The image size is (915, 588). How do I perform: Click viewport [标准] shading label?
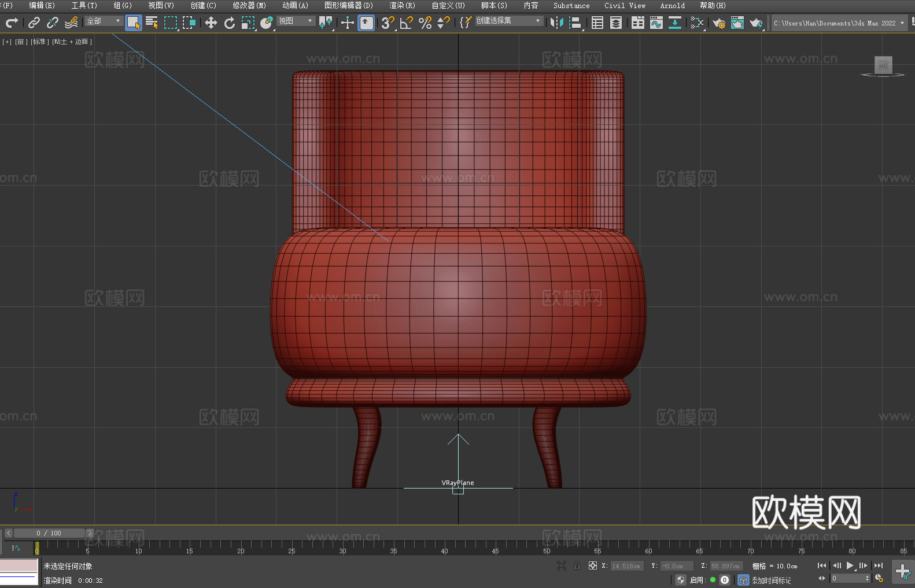point(40,42)
